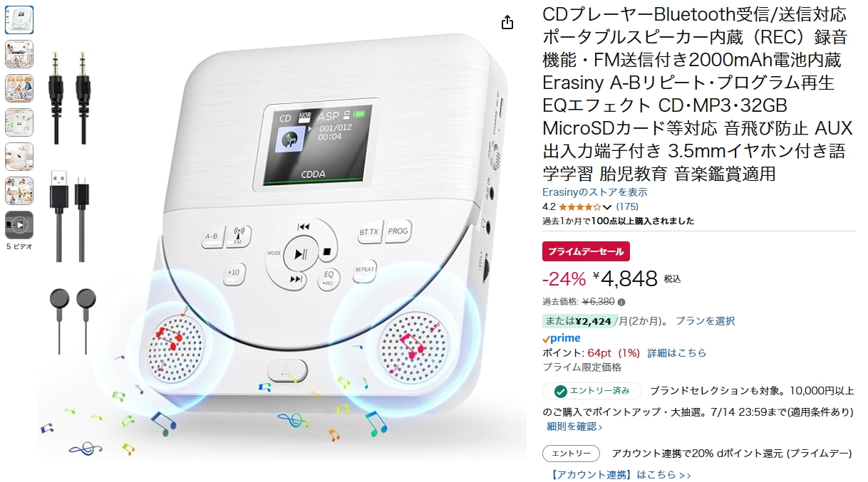Viewport: 868px width, 482px height.
Task: Open the プランを選択 payment plan selector
Action: pyautogui.click(x=705, y=321)
